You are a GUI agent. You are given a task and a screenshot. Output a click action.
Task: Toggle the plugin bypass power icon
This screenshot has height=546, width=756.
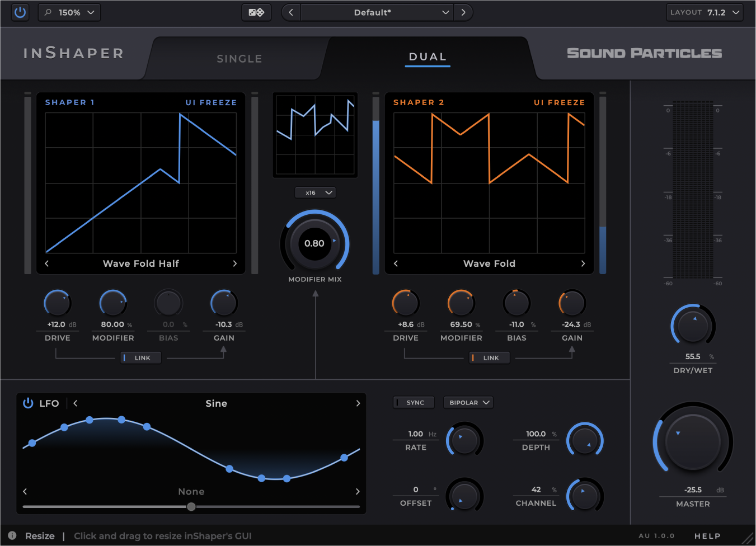(20, 12)
